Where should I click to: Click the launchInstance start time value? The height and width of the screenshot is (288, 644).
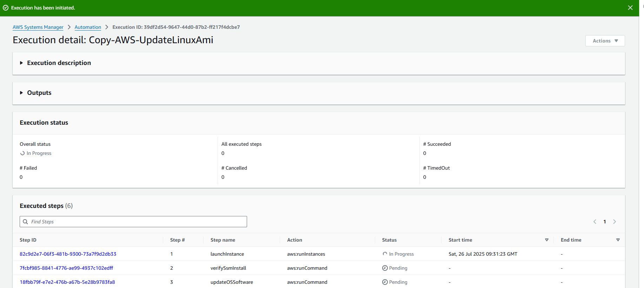pos(483,254)
